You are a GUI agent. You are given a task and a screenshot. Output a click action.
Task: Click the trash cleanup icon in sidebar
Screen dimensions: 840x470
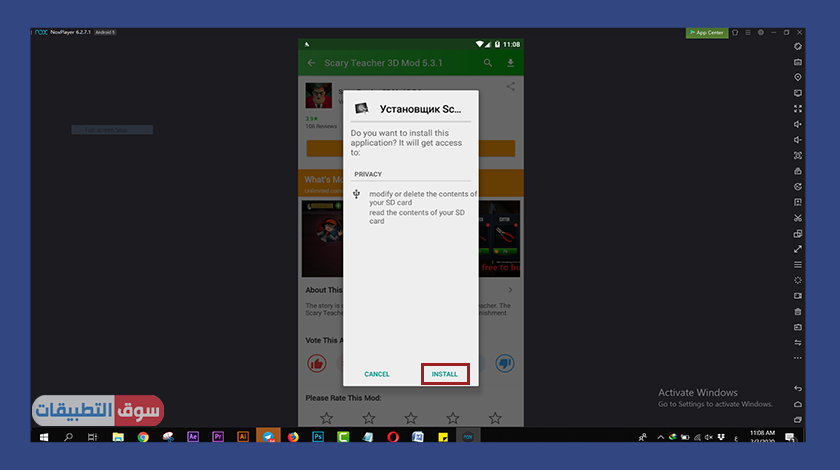click(x=798, y=311)
